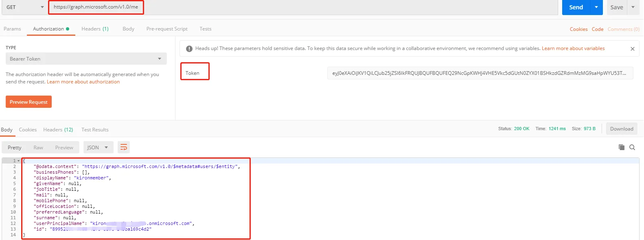
Task: Expand the Bearer Token type dropdown
Action: coord(86,59)
